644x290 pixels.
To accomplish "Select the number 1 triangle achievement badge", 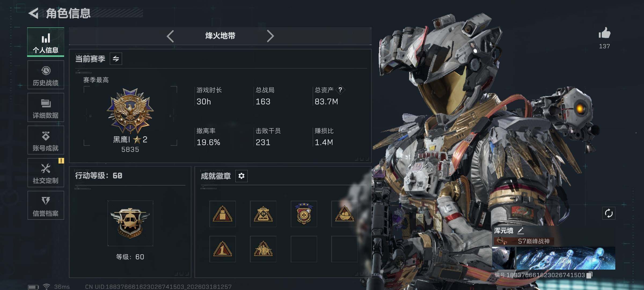I will click(x=222, y=249).
